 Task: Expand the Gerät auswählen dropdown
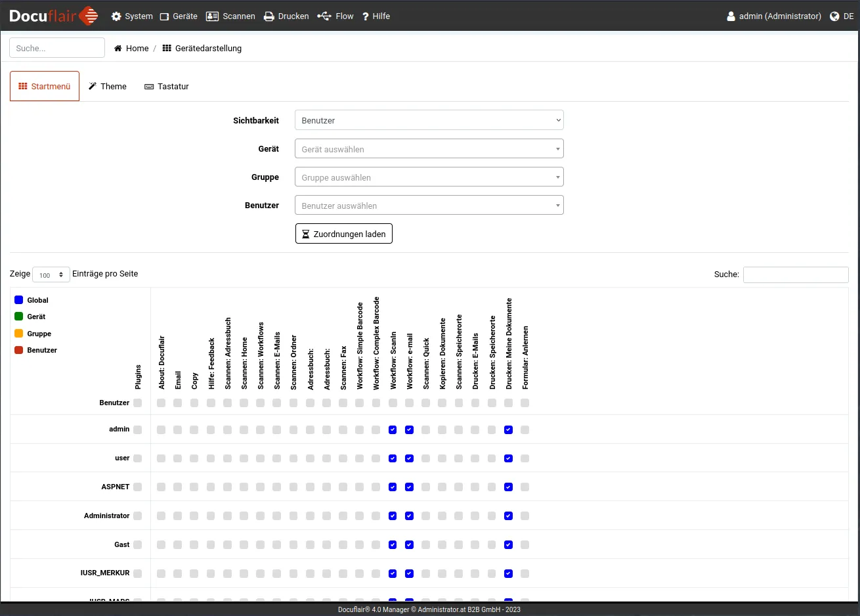[x=429, y=149]
